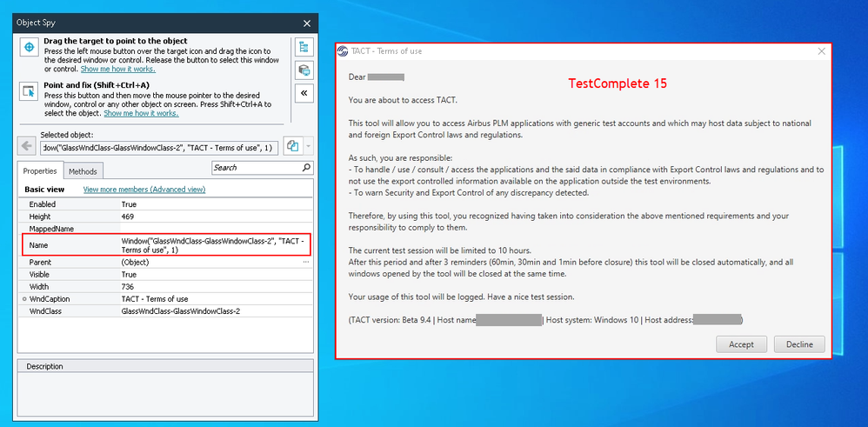Viewport: 868px width, 427px height.
Task: Focus the property Search box
Action: (263, 167)
